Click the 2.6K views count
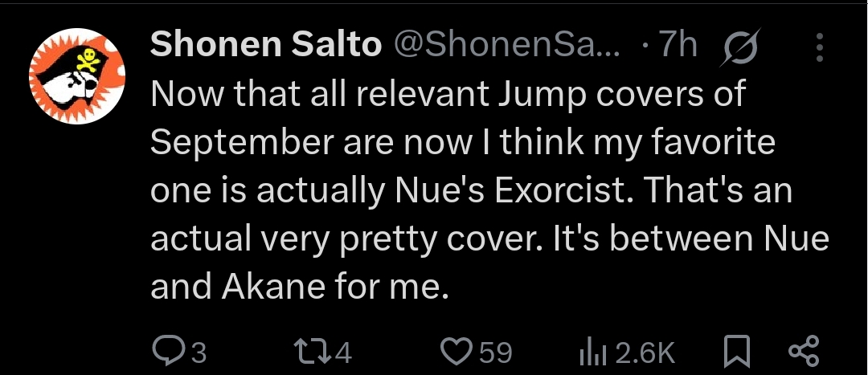This screenshot has width=868, height=375. [645, 353]
